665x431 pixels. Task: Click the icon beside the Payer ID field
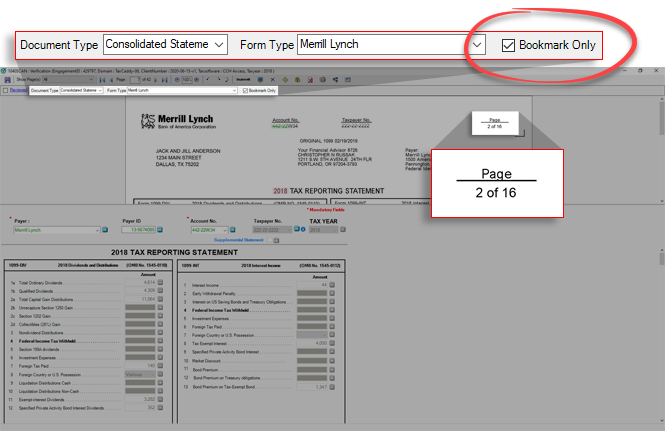click(160, 230)
